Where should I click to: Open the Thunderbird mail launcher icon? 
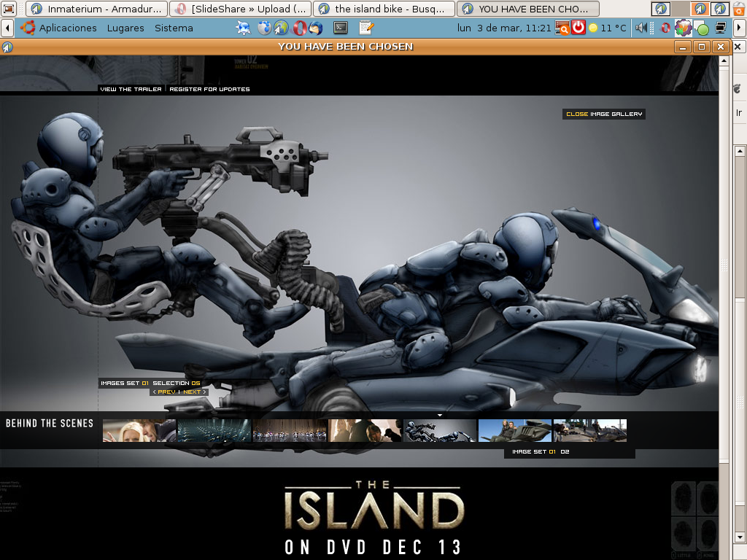click(x=315, y=28)
